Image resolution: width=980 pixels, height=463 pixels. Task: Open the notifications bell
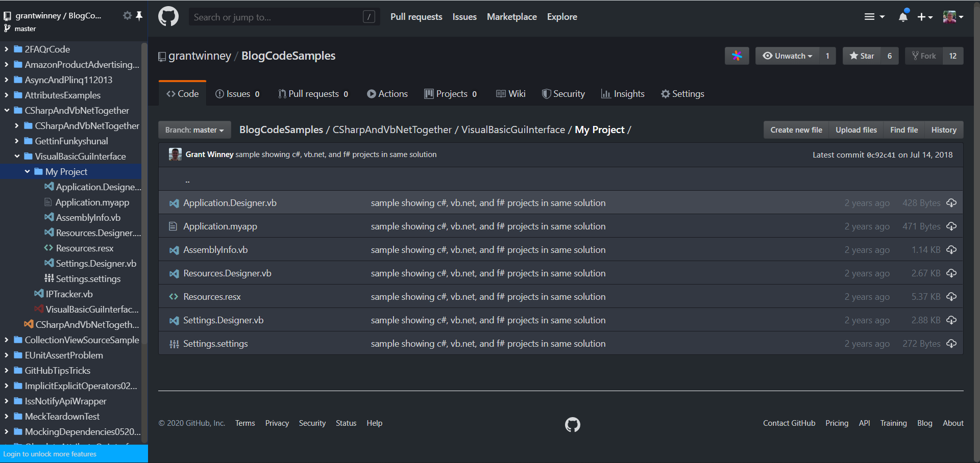tap(903, 17)
